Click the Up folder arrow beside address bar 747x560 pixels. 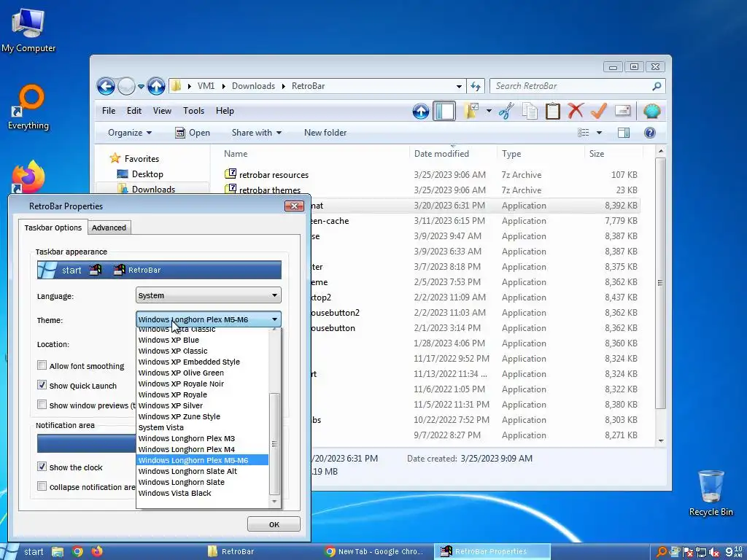pos(156,86)
